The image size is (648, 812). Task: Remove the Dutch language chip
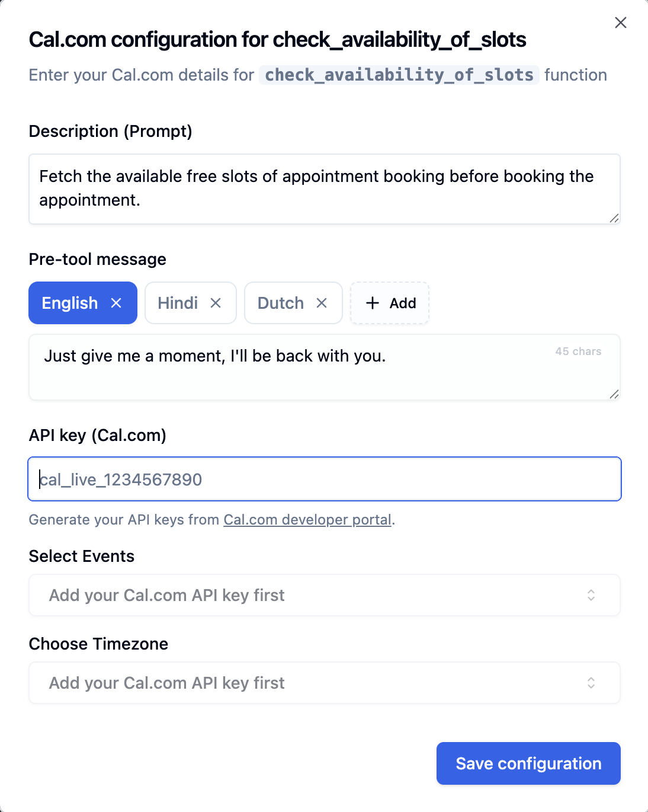tap(322, 303)
